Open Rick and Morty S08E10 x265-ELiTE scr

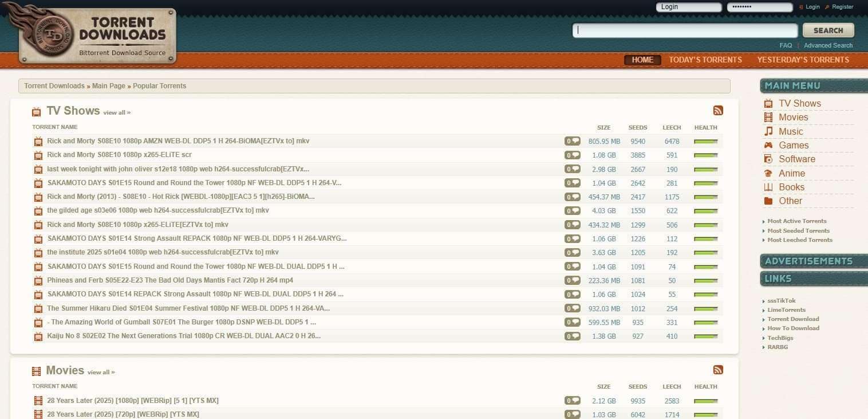(x=119, y=155)
